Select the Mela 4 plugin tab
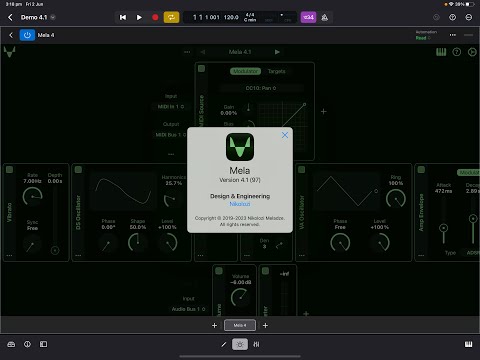Screen dimensions: 480x360 click(240, 325)
